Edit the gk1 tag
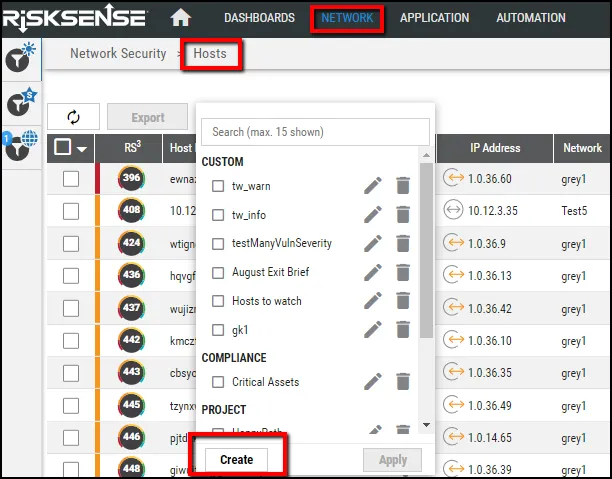612x479 pixels. pyautogui.click(x=372, y=329)
